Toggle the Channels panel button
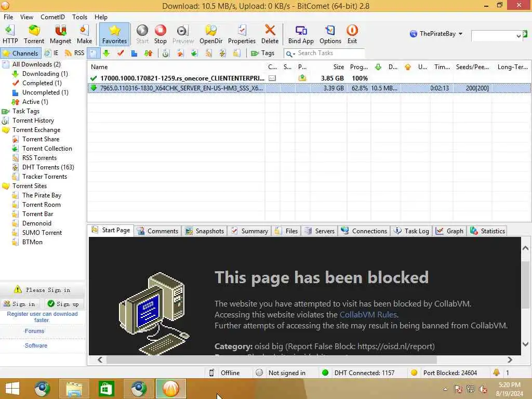The height and width of the screenshot is (399, 532). [x=21, y=54]
